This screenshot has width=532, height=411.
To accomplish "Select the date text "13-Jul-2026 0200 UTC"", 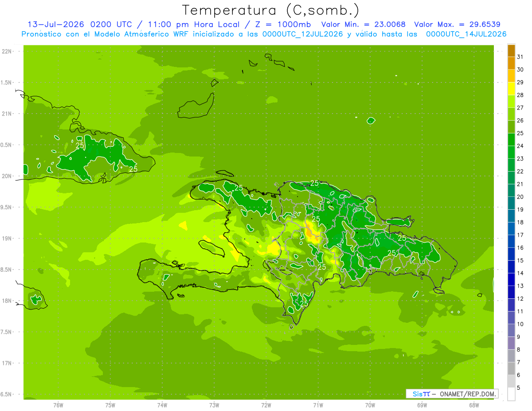I will (x=79, y=24).
